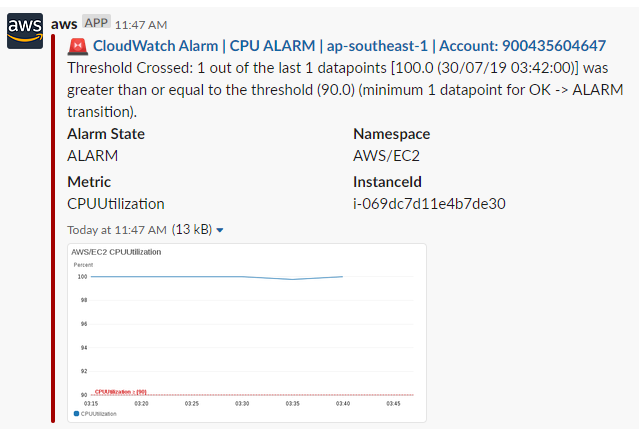
Task: Collapse the image attachment with the caret
Action: point(220,230)
